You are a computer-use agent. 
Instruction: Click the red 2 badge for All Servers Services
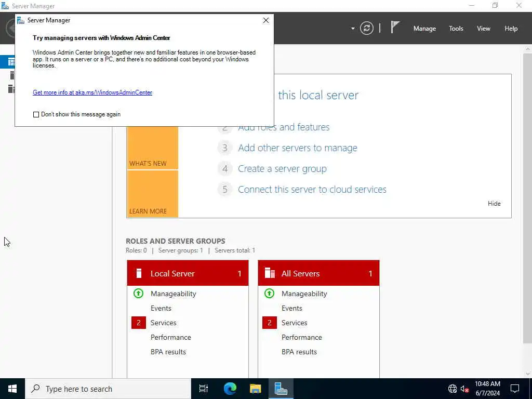270,323
